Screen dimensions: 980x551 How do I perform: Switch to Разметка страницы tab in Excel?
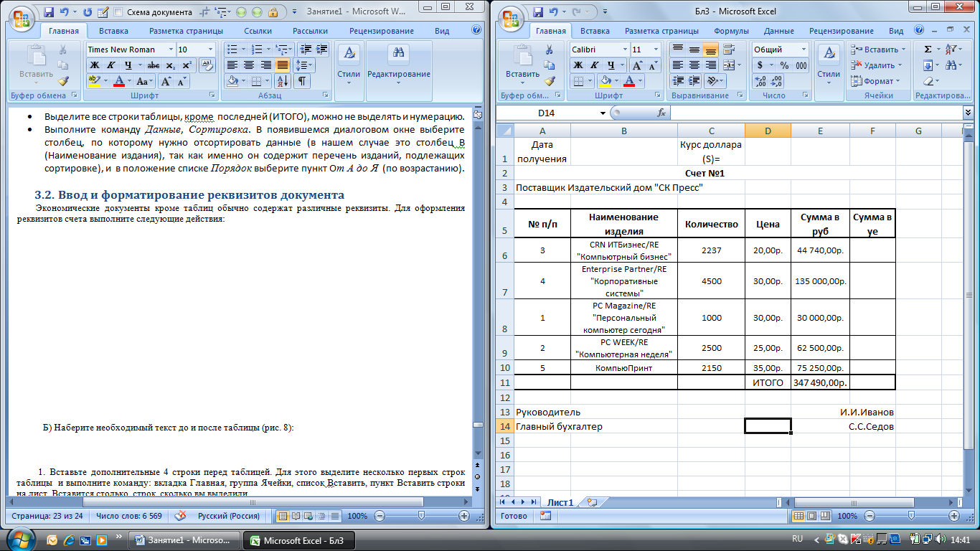coord(661,31)
